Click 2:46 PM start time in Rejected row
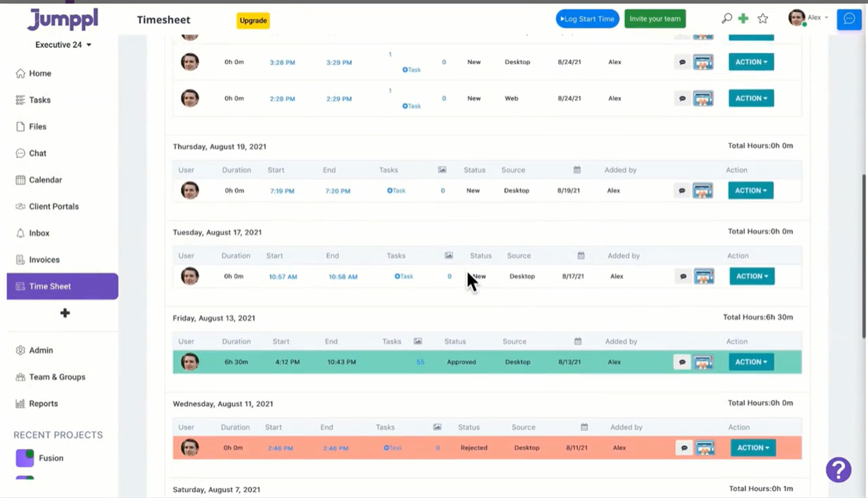This screenshot has height=498, width=868. [x=280, y=448]
